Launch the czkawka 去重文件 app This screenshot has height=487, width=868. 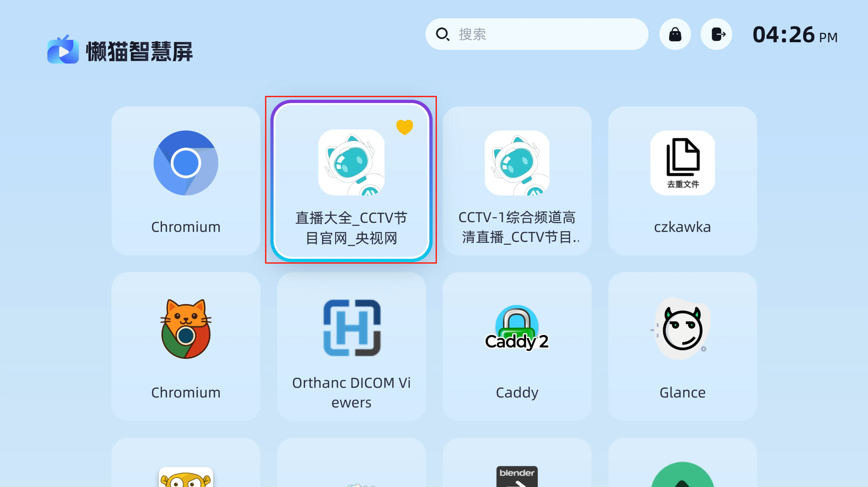tap(682, 181)
